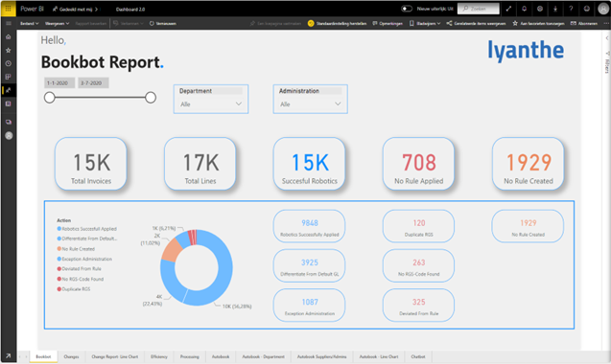Screen dimensions: 611x364
Task: Click the 120 Duplicate RGS card
Action: click(419, 227)
